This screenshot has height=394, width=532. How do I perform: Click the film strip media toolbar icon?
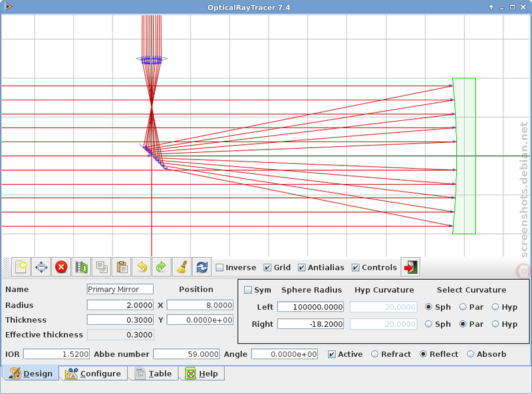[x=81, y=267]
